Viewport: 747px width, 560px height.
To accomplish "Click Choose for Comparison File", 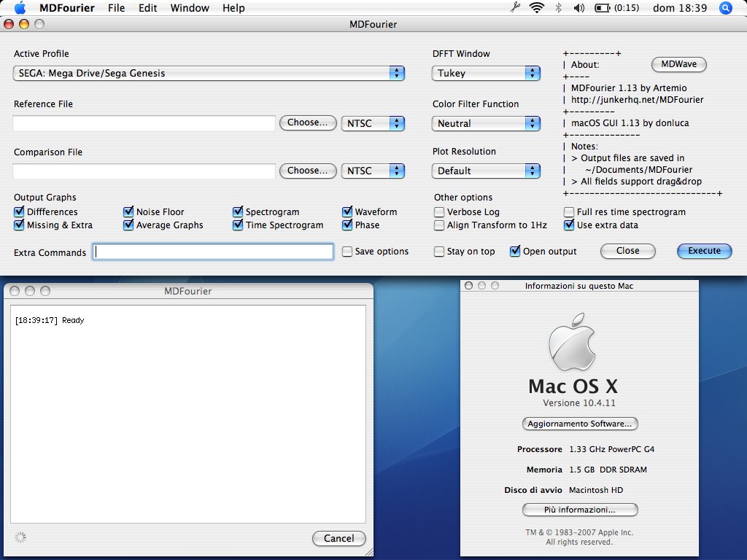I will point(308,171).
